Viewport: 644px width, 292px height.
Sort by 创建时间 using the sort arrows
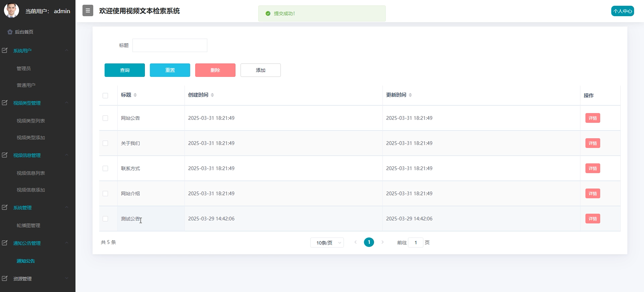coord(212,95)
